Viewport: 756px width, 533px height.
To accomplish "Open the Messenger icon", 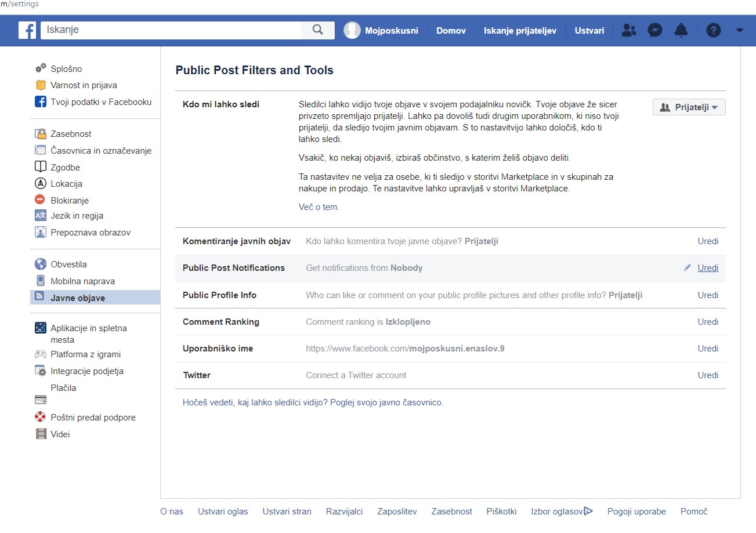I will (x=655, y=31).
